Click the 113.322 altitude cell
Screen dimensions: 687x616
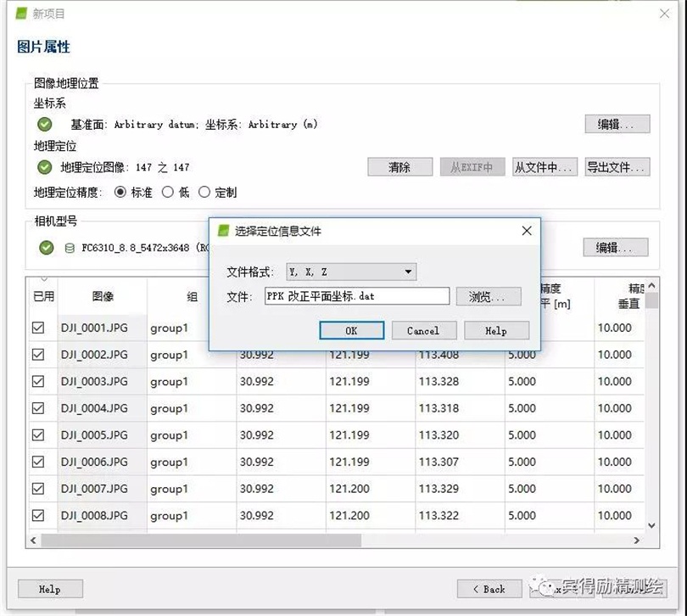coord(460,516)
